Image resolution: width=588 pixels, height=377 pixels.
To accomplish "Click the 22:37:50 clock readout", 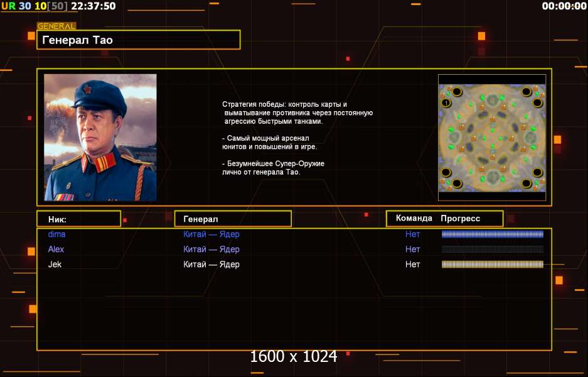I will click(94, 6).
